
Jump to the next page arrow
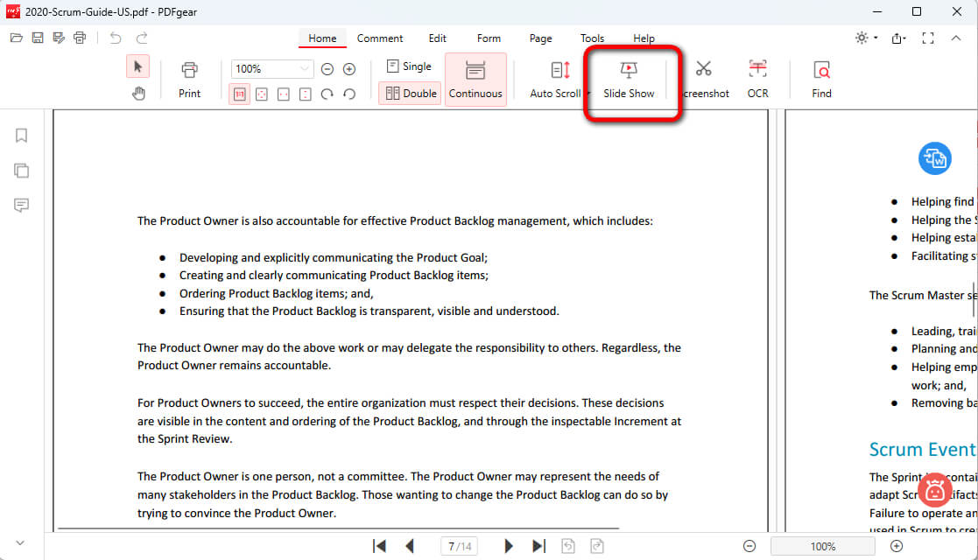tap(509, 546)
